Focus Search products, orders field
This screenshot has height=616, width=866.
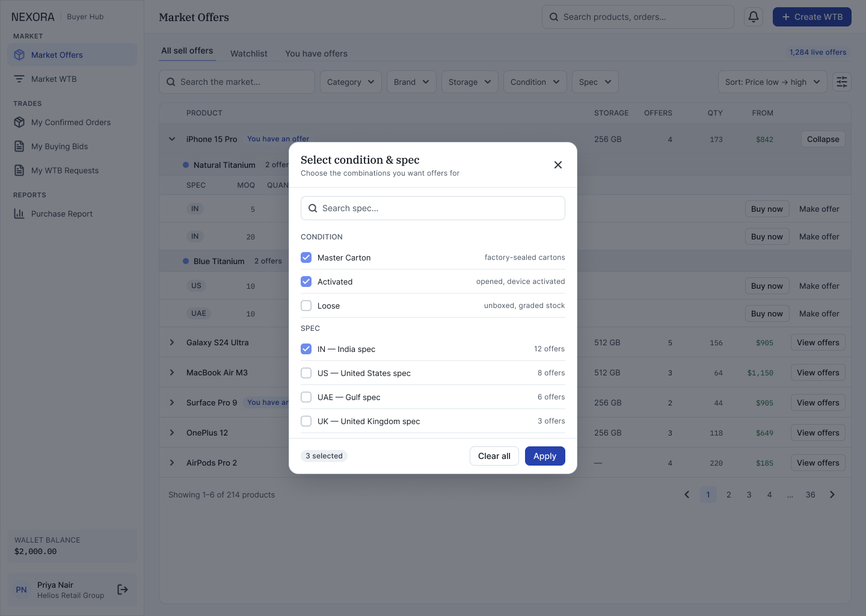pyautogui.click(x=638, y=17)
